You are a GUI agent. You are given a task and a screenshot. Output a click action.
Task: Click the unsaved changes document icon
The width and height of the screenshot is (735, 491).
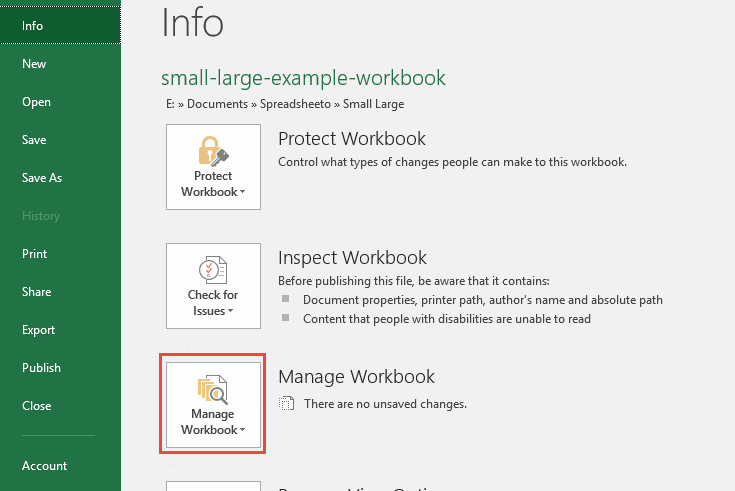tap(286, 403)
